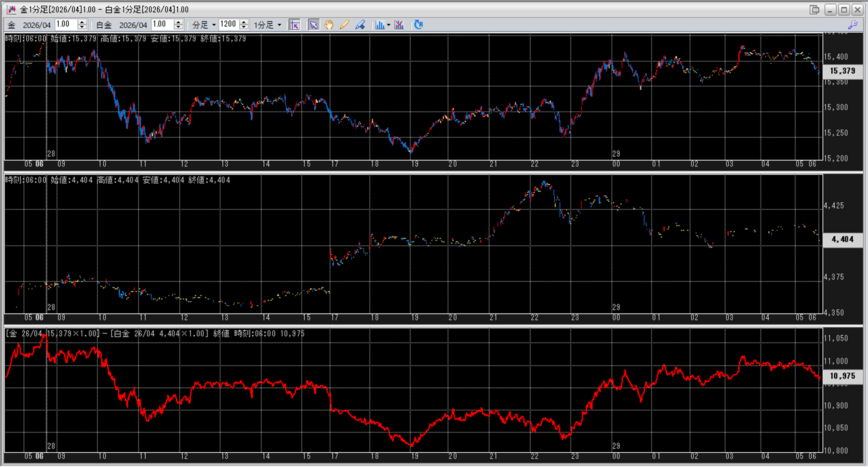Click the 1200 bar count field
Viewport: 868px width, 467px height.
228,25
